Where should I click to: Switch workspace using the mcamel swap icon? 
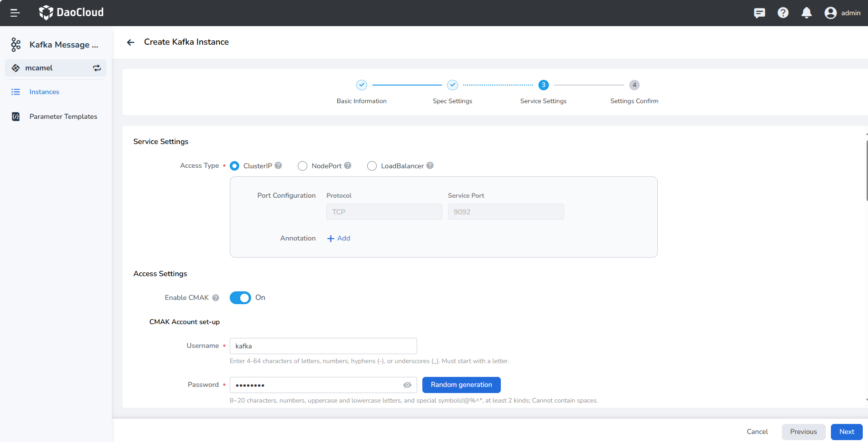tap(97, 68)
